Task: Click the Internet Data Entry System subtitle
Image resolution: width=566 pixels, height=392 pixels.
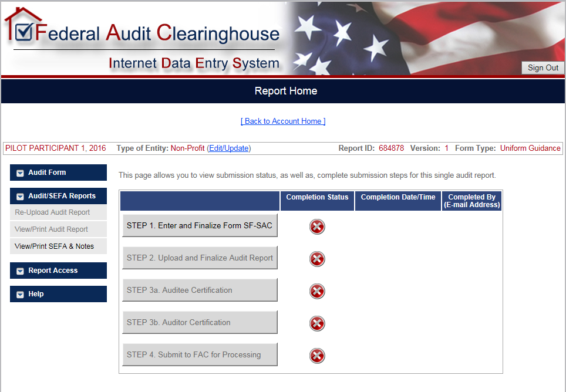Action: click(194, 63)
